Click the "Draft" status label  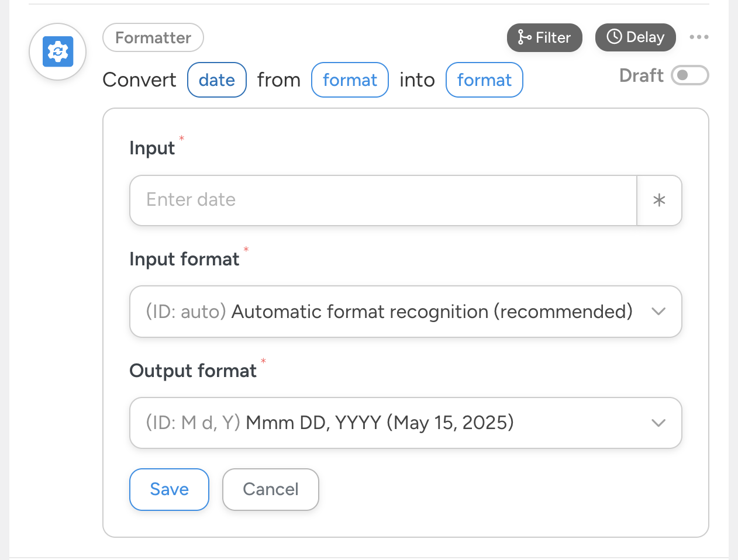coord(641,75)
